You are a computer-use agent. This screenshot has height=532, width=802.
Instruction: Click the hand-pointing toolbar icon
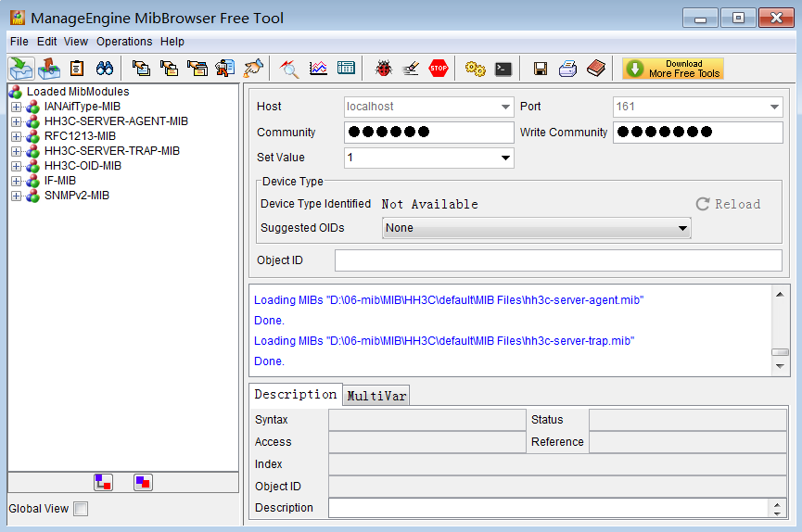[253, 68]
